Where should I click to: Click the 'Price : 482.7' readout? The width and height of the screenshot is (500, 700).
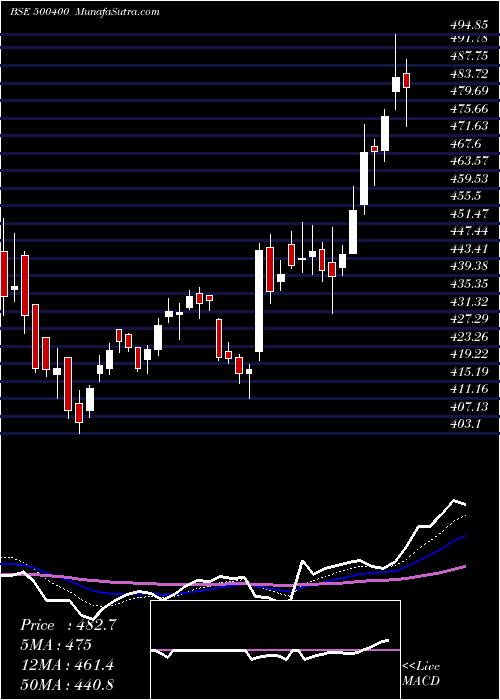pyautogui.click(x=68, y=625)
